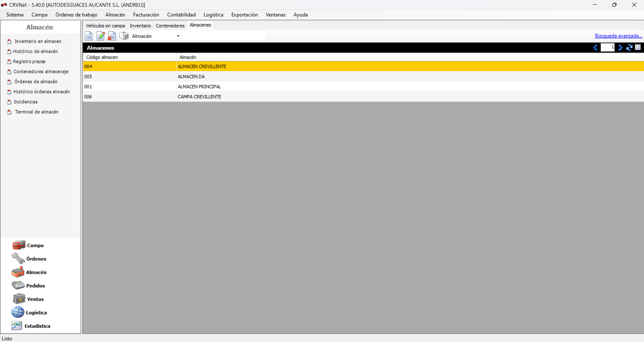Viewport: 644px width, 342px height.
Task: Click the page number input field
Action: tap(607, 47)
